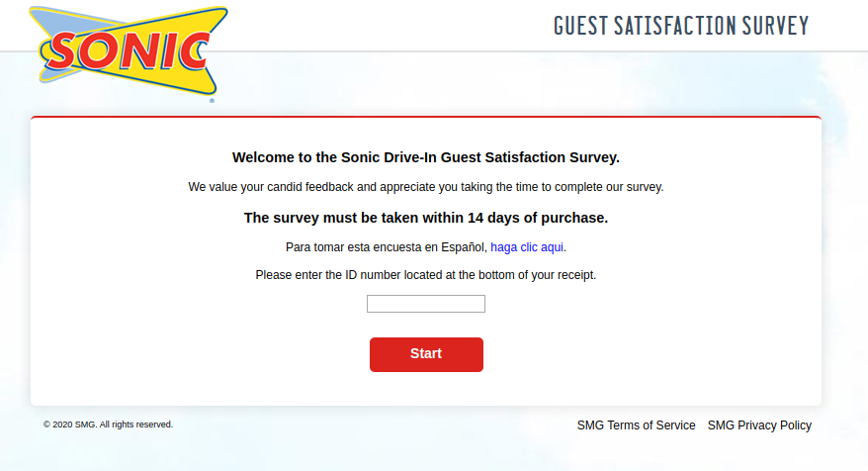This screenshot has width=868, height=471.
Task: Click the © 2020 SMG copyright text
Action: coord(108,424)
